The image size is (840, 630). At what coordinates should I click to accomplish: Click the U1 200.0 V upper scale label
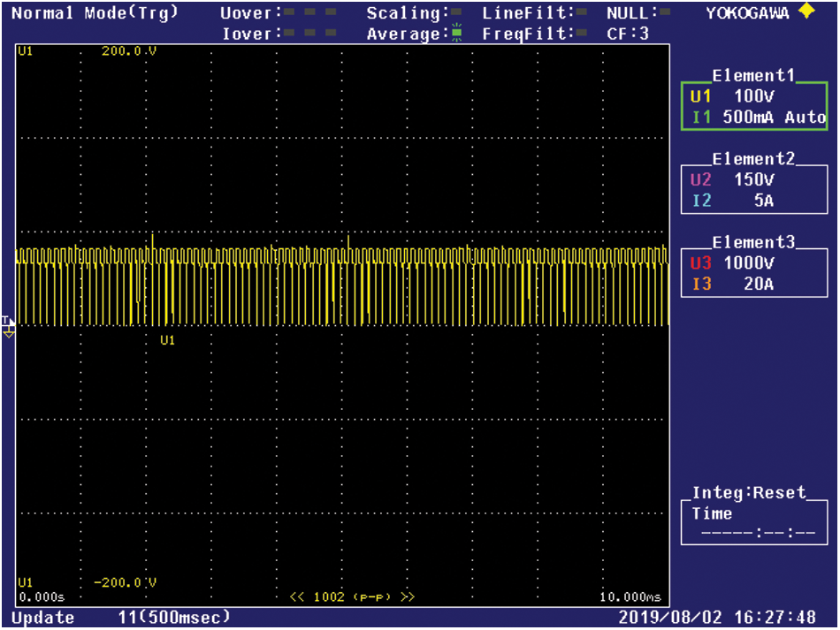point(128,51)
